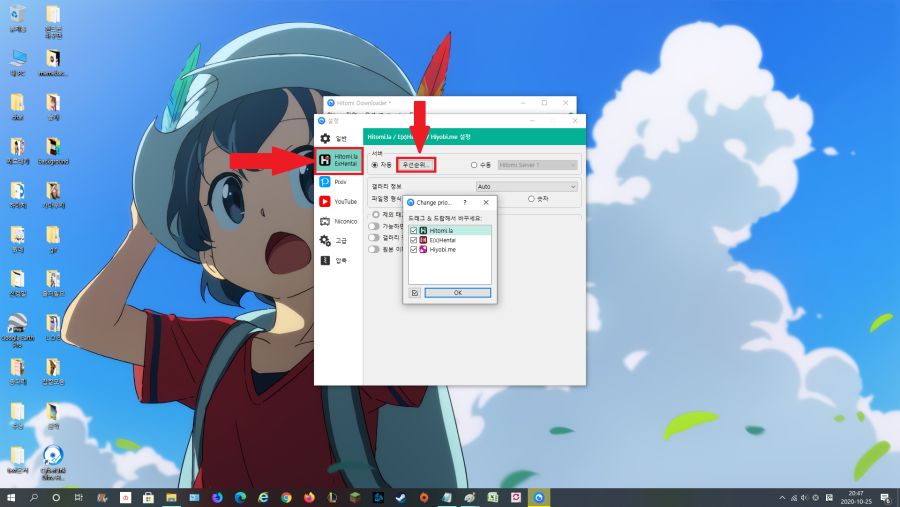The image size is (900, 507).
Task: Close the Change priority dialog
Action: tap(486, 203)
